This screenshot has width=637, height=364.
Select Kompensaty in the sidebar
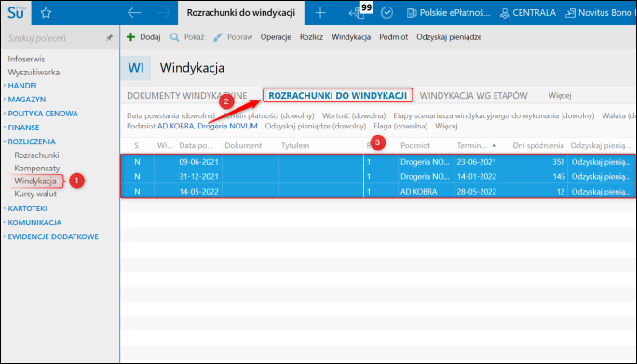tap(37, 168)
